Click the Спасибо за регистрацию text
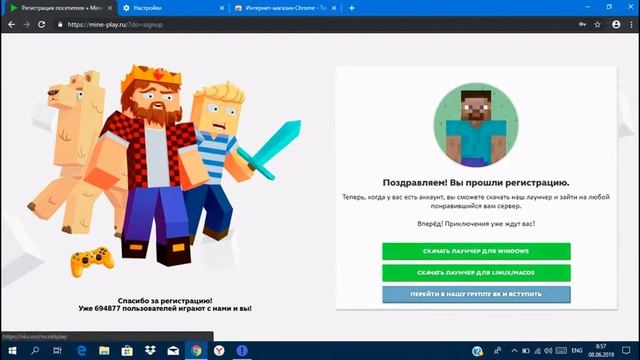 pos(165,301)
